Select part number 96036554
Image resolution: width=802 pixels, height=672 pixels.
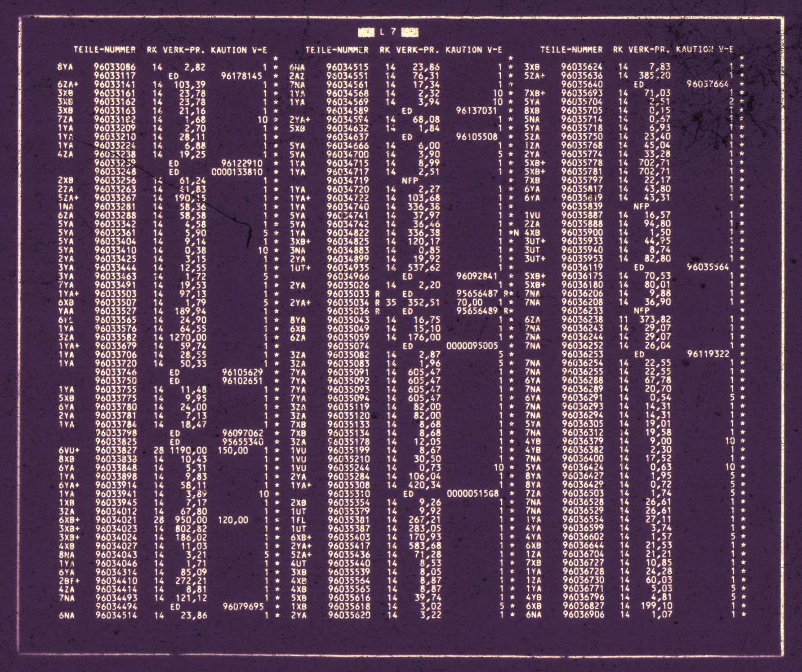[584, 520]
